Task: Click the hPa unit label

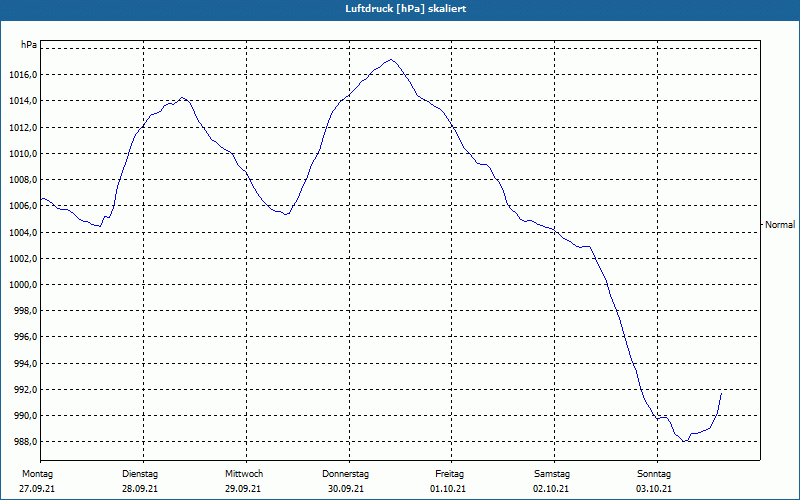Action: [x=29, y=45]
